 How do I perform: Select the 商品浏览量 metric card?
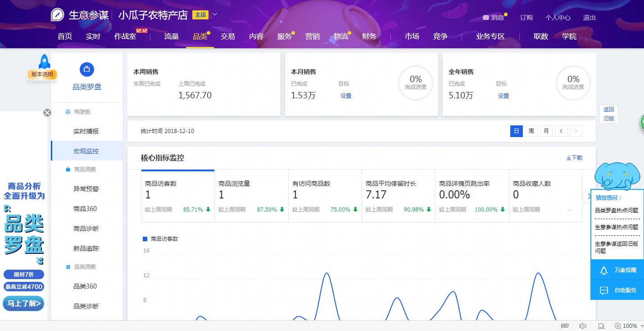251,196
